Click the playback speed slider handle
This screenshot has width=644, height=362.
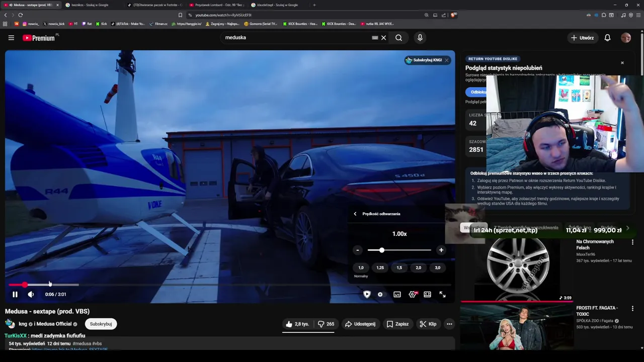tap(382, 250)
